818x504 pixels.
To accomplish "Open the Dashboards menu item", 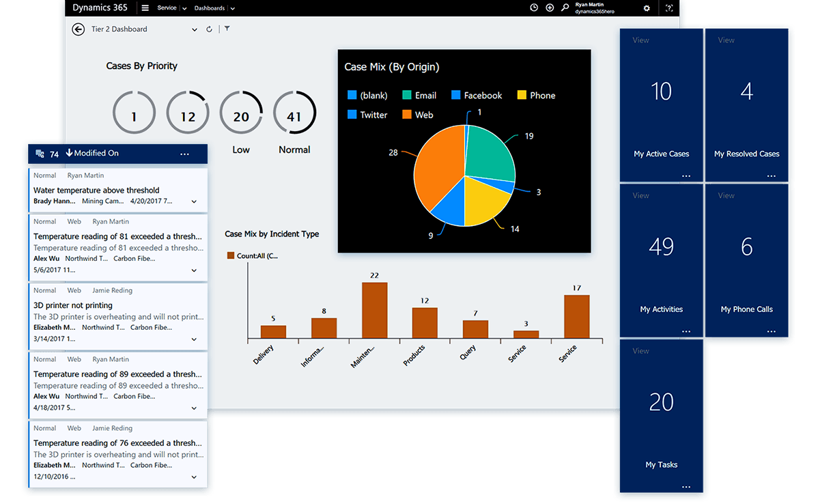I will (x=209, y=8).
